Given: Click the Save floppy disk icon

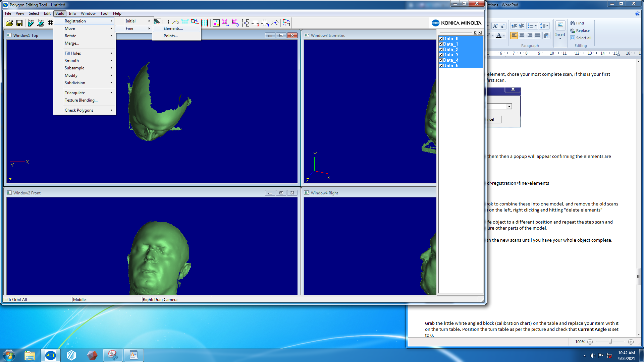Looking at the screenshot, I should point(19,23).
